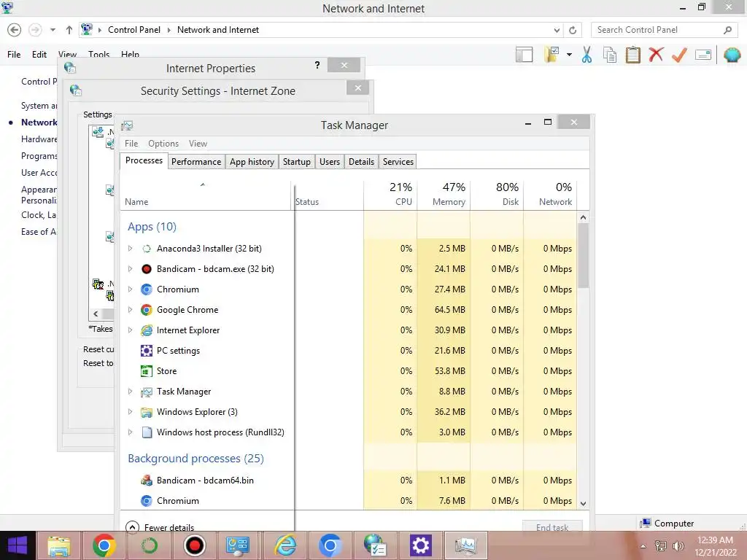
Task: Sort processes by Memory column
Action: (444, 194)
